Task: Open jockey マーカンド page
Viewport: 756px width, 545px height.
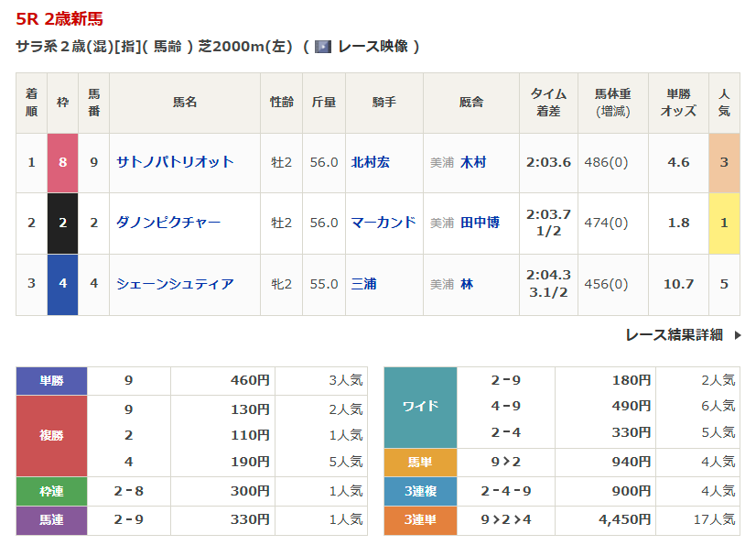Action: point(383,223)
